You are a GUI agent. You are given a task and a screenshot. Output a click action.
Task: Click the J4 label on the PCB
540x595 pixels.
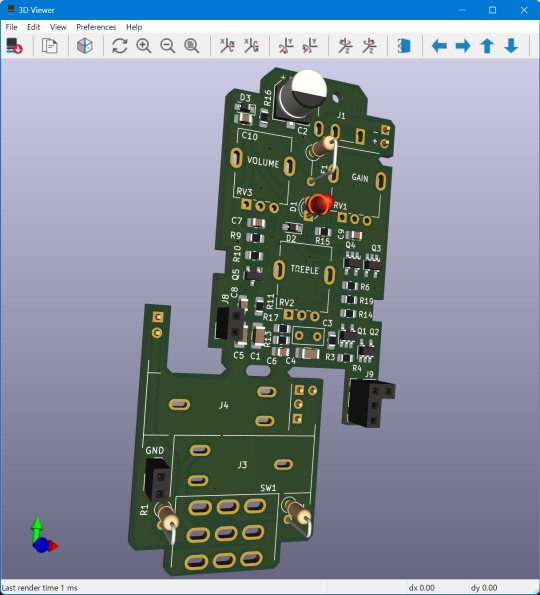tap(224, 405)
